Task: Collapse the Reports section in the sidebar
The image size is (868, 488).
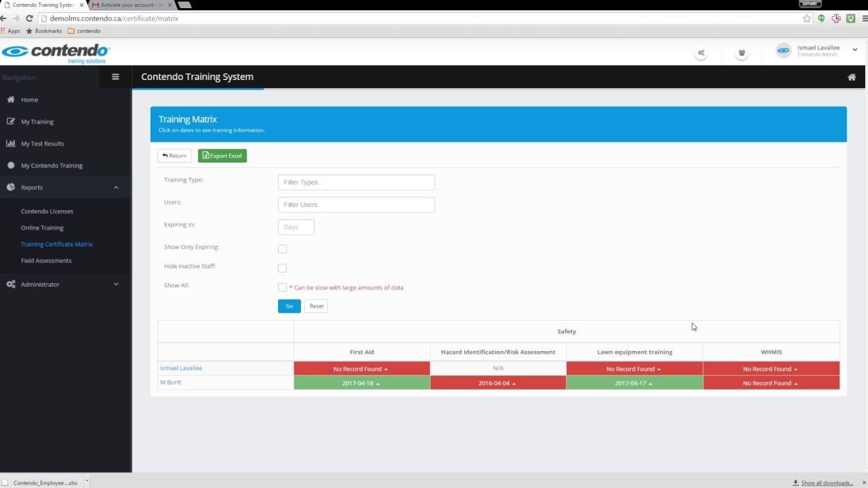Action: pos(65,187)
